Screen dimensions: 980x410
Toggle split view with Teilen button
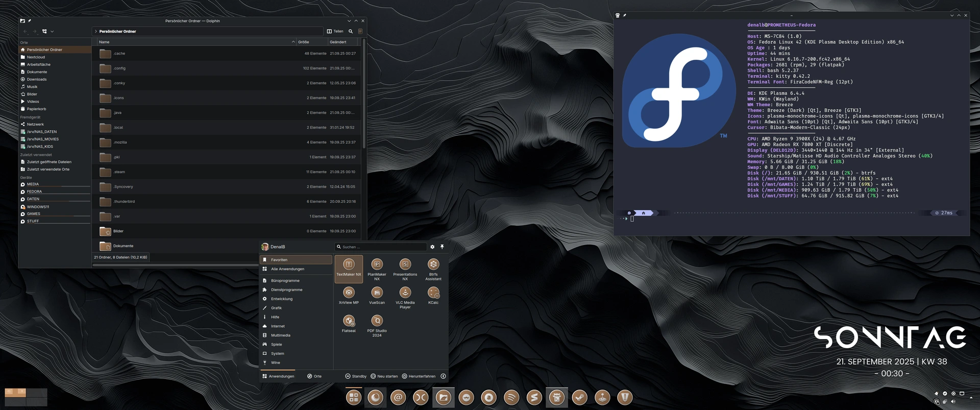tap(335, 31)
